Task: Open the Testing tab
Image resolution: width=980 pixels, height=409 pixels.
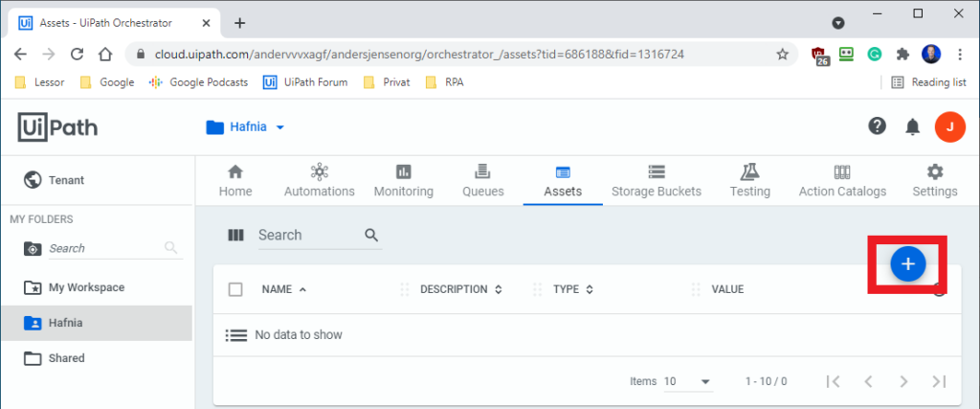Action: coord(750,181)
